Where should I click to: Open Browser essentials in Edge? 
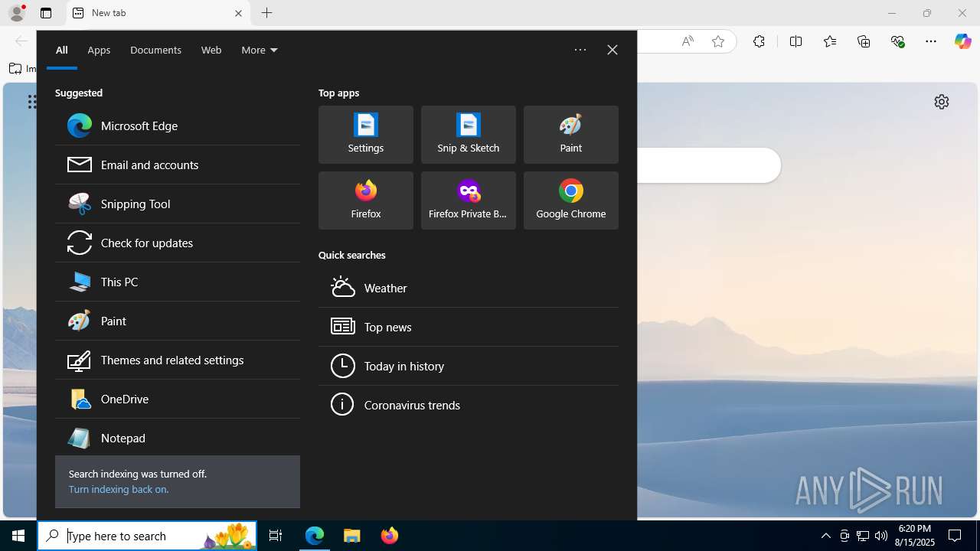(x=898, y=41)
